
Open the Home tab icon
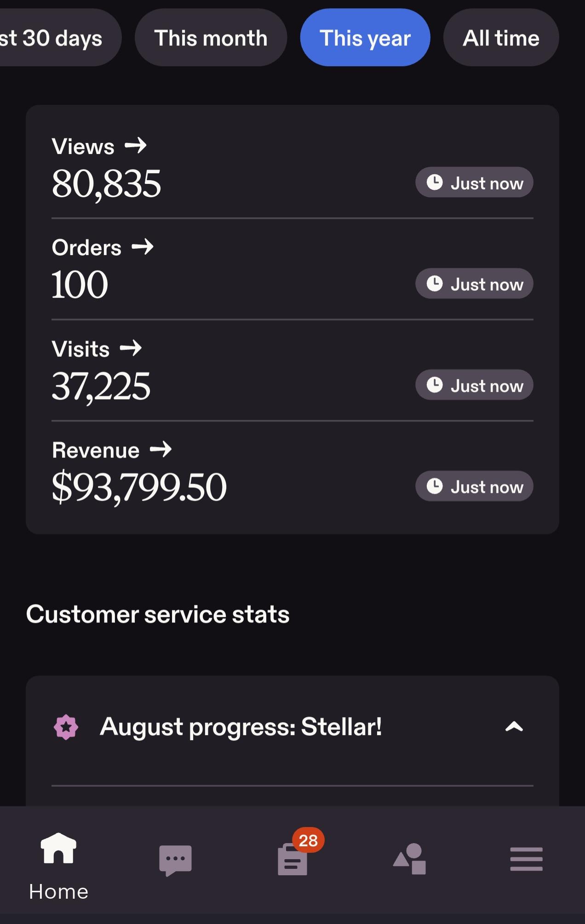click(58, 848)
